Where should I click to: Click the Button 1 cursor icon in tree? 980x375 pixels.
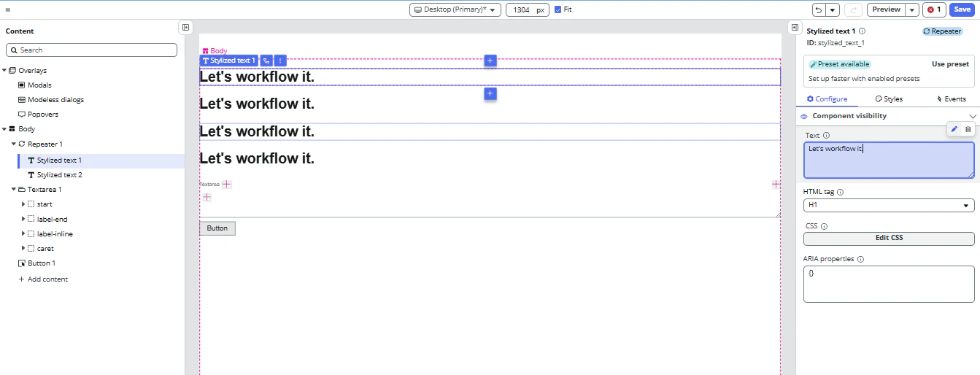[x=22, y=263]
